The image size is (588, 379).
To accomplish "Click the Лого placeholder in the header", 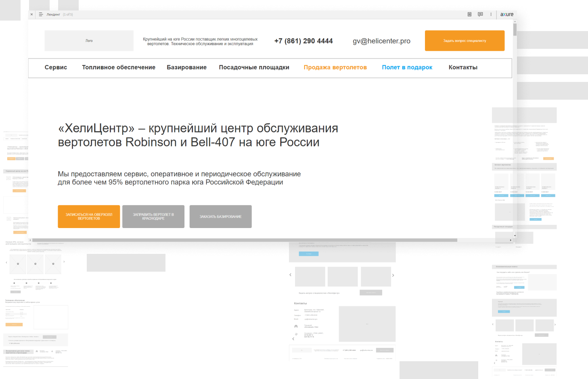I will [89, 41].
